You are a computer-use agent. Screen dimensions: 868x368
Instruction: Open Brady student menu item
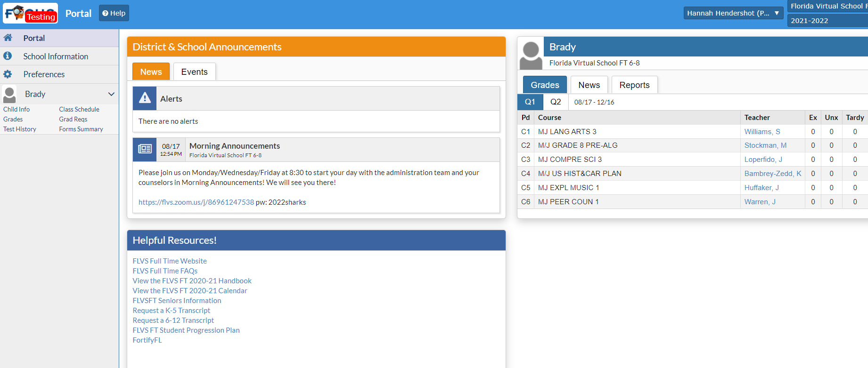[x=59, y=94]
